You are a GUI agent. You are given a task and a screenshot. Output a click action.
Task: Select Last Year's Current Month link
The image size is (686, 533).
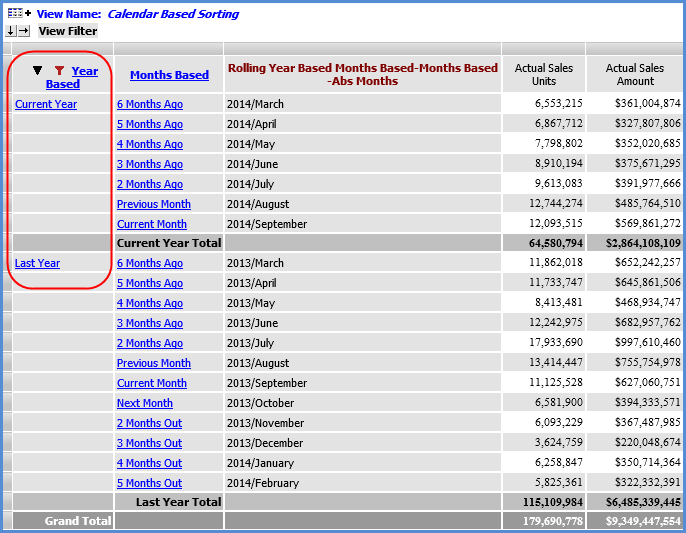pyautogui.click(x=151, y=383)
